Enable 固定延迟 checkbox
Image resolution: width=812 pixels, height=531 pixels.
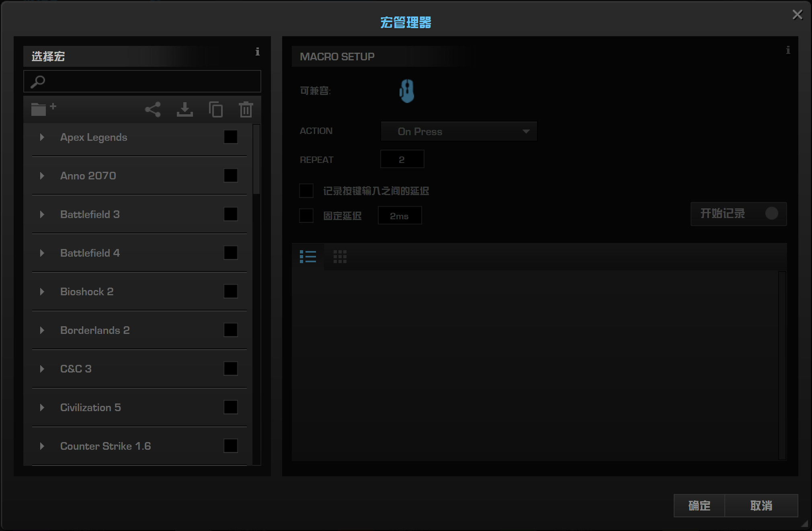click(306, 216)
